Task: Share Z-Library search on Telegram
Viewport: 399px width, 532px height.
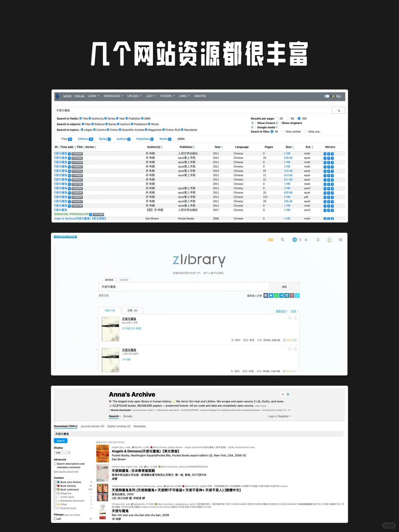Action: tap(282, 296)
